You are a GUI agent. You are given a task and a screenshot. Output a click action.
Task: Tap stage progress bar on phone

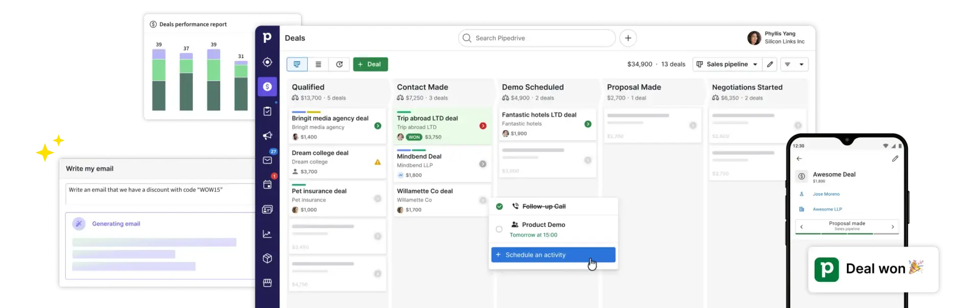(847, 234)
